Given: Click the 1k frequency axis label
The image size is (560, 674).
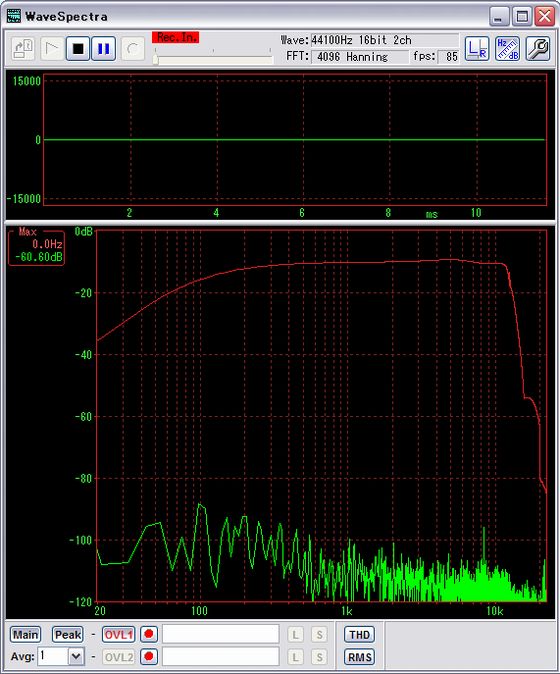Looking at the screenshot, I should point(346,611).
